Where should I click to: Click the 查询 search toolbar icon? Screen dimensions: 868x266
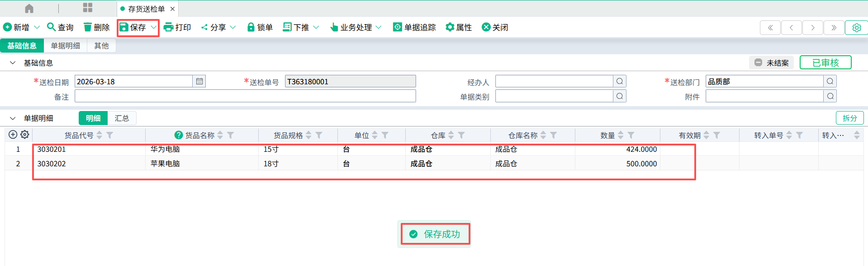point(52,27)
